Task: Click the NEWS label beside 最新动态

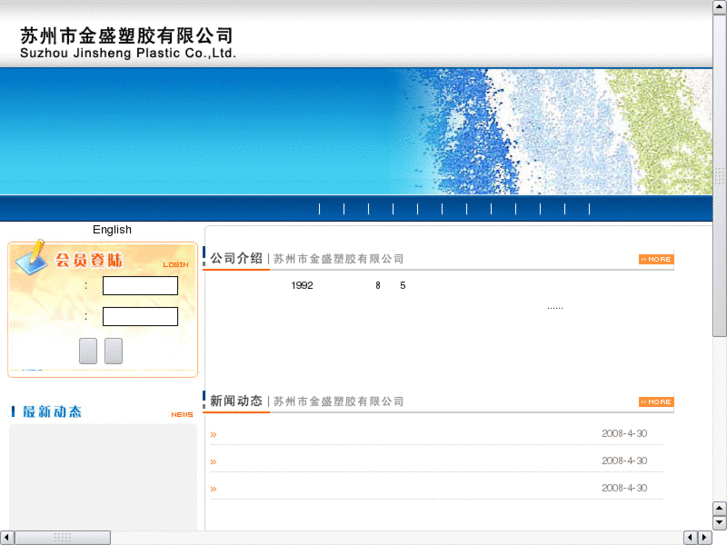Action: [x=182, y=415]
